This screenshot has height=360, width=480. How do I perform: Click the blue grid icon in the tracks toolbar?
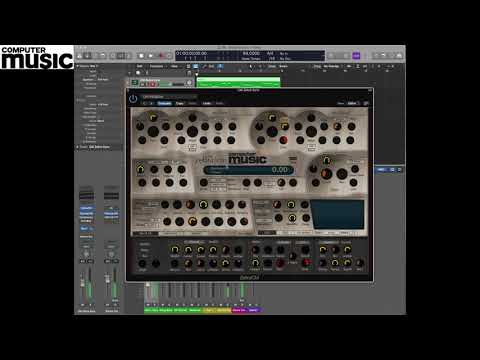pyautogui.click(x=196, y=66)
